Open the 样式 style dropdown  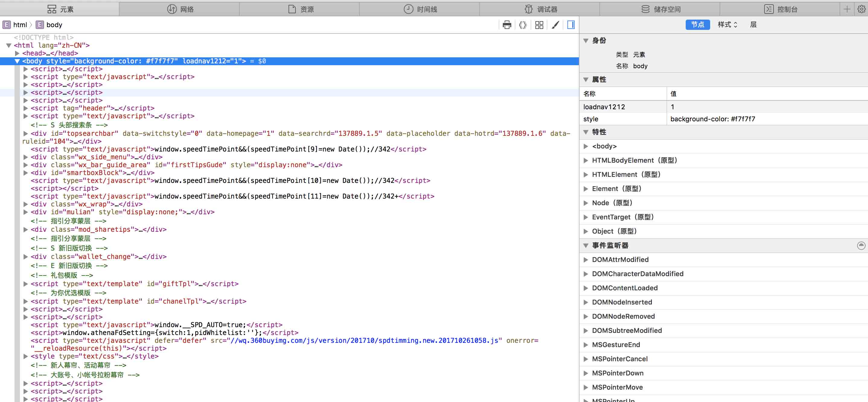coord(727,25)
